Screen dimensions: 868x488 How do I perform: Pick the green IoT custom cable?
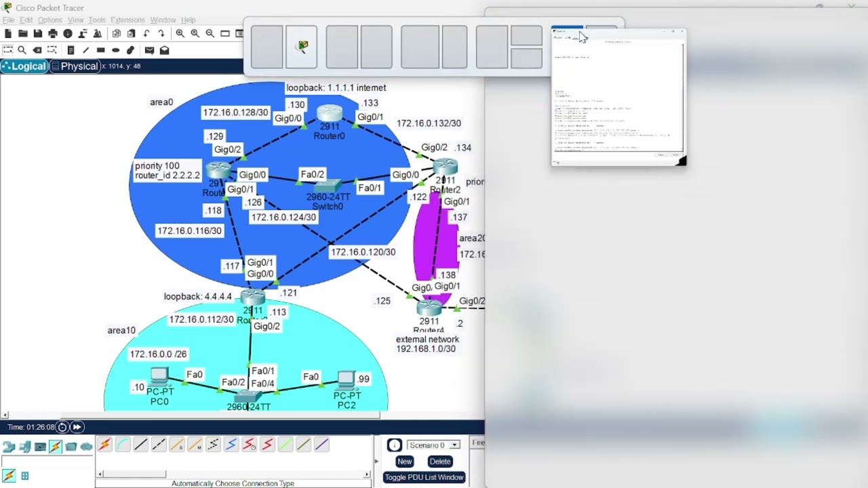point(285,445)
